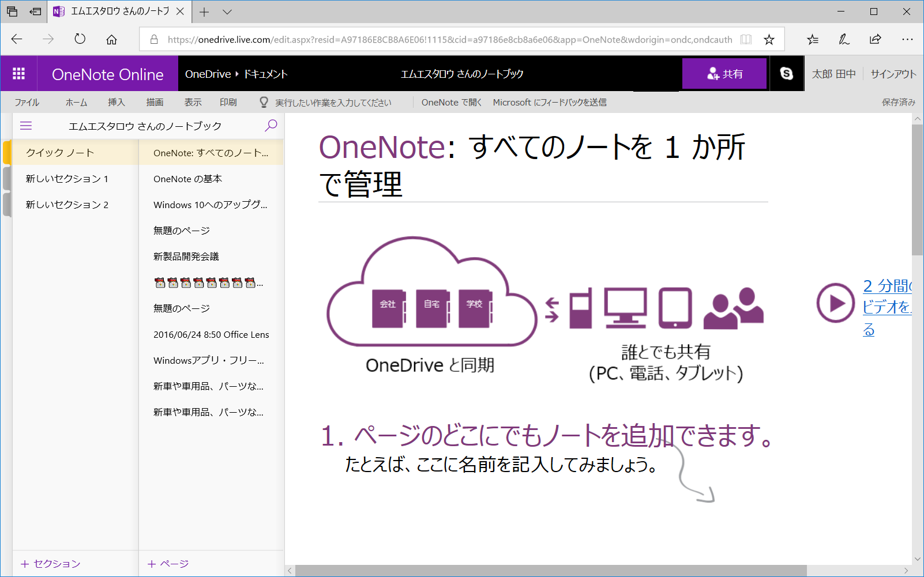Open notebook via OneNote で開く link

tap(450, 102)
